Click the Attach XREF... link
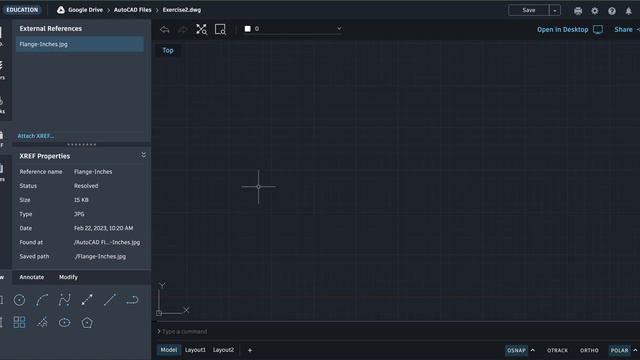Viewport: 640px width, 360px height. point(36,136)
